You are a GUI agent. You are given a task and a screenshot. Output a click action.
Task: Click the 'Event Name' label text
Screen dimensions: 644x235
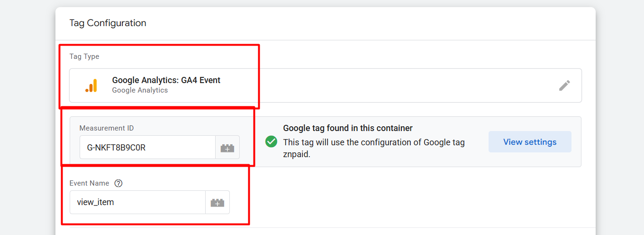pyautogui.click(x=89, y=183)
